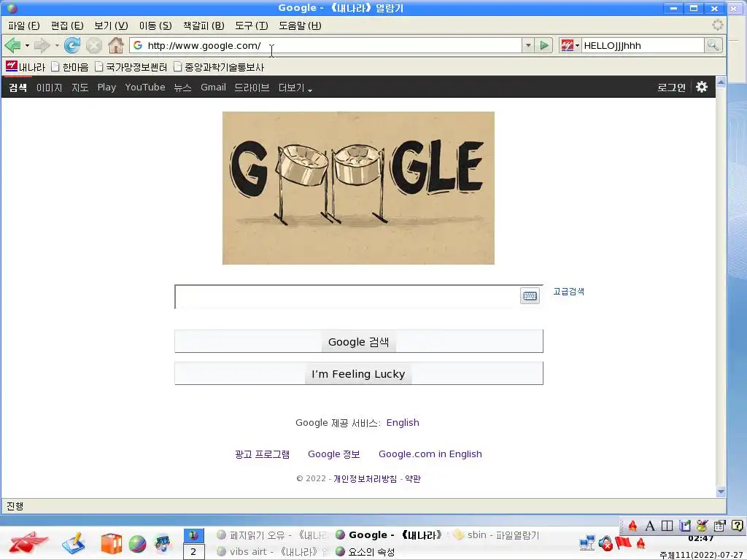Open the Red Star start menu icon

[x=28, y=542]
